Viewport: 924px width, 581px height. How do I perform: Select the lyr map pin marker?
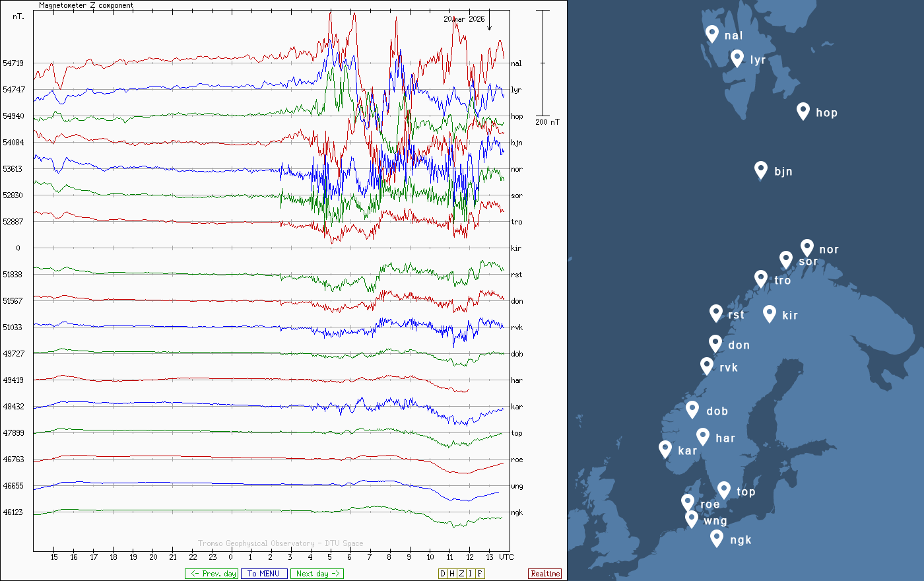737,58
